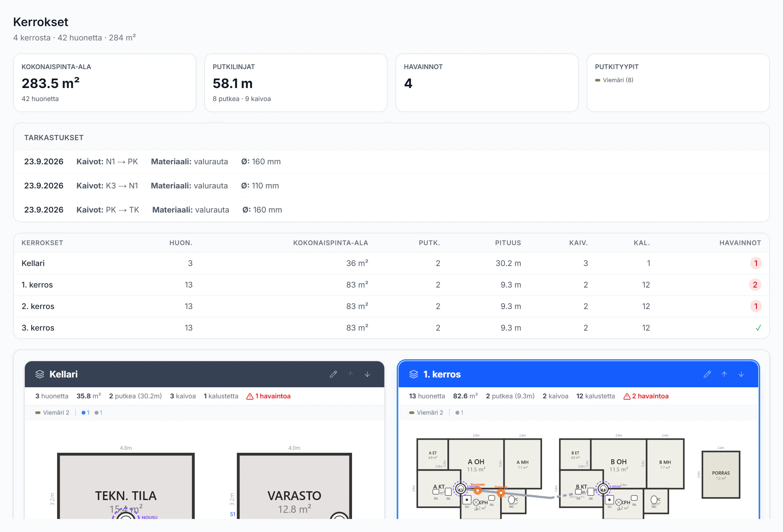Click the warning triangle for 2 havaintoa

click(x=627, y=396)
